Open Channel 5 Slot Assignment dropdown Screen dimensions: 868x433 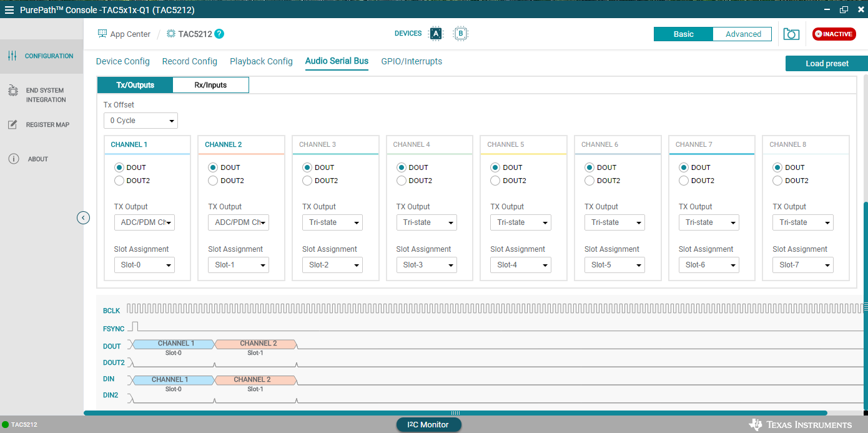tap(520, 265)
